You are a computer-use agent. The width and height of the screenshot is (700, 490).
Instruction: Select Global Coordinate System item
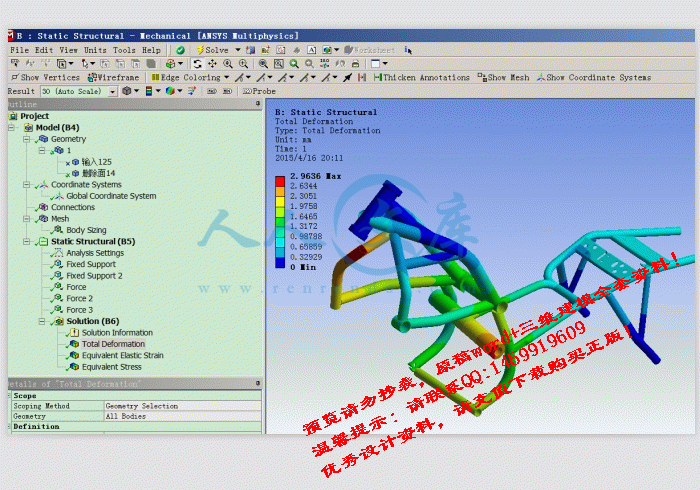coord(111,196)
